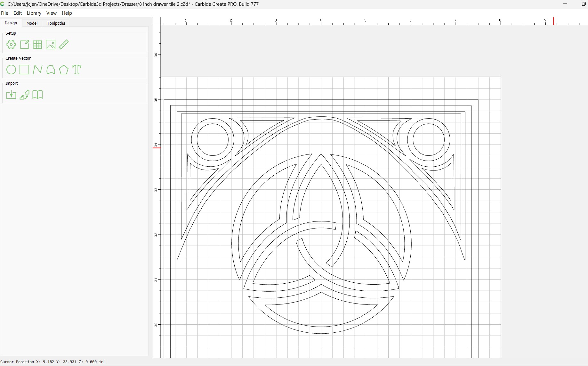588x366 pixels.
Task: Open the Trace Image tool
Action: 24,95
